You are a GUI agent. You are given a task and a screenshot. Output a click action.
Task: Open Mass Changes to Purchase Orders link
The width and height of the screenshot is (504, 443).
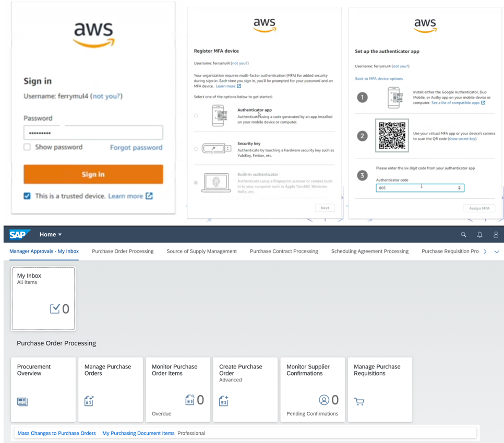[56, 433]
